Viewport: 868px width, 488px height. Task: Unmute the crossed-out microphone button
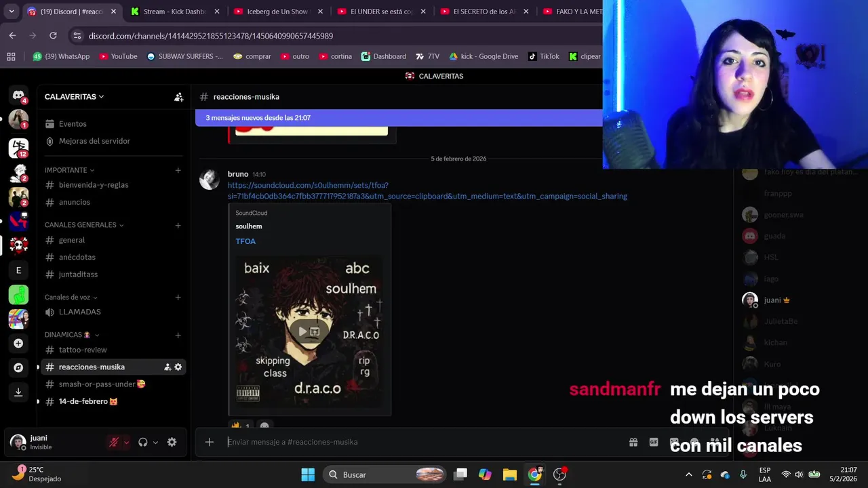[x=114, y=442]
